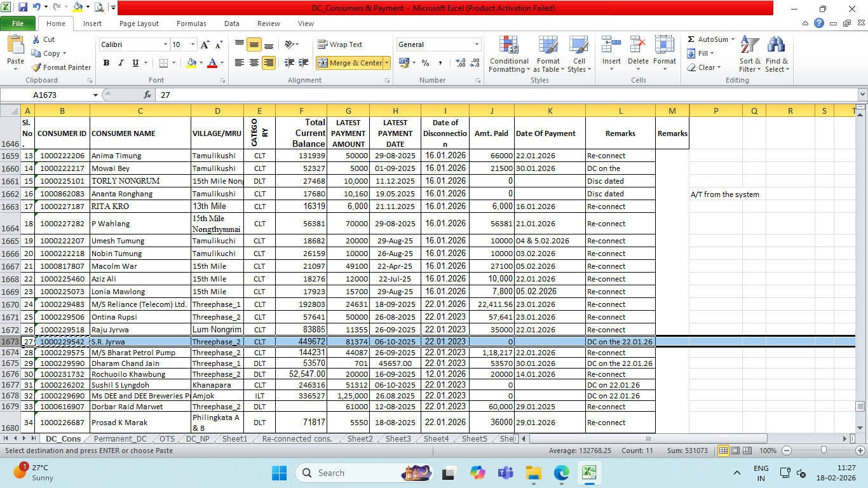The width and height of the screenshot is (868, 488).
Task: Click the Increase Decimal icon
Action: tap(461, 63)
